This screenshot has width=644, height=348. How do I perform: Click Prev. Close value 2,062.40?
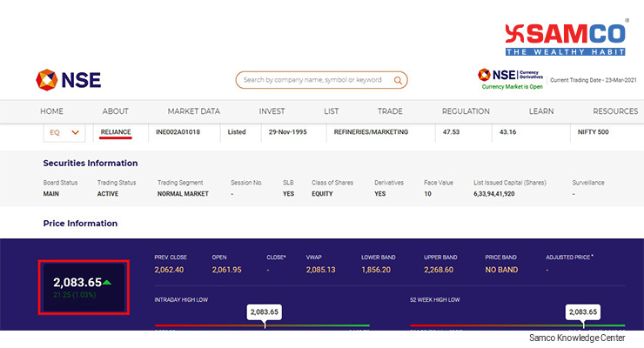point(169,270)
